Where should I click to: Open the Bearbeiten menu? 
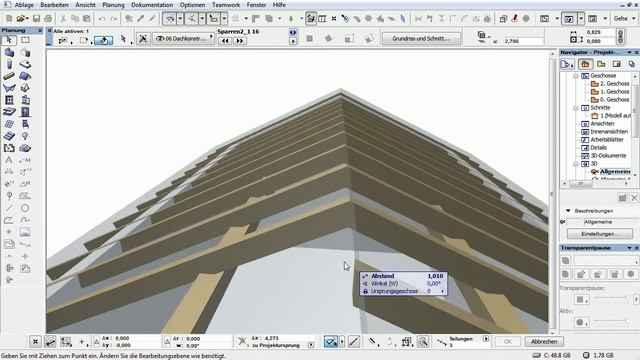(x=54, y=5)
